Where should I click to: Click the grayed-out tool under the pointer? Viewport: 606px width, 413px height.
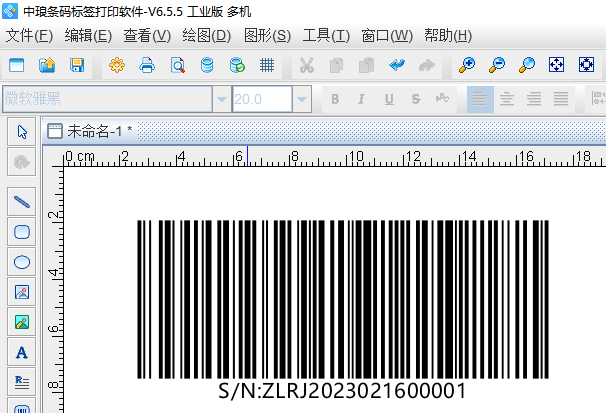point(22,162)
